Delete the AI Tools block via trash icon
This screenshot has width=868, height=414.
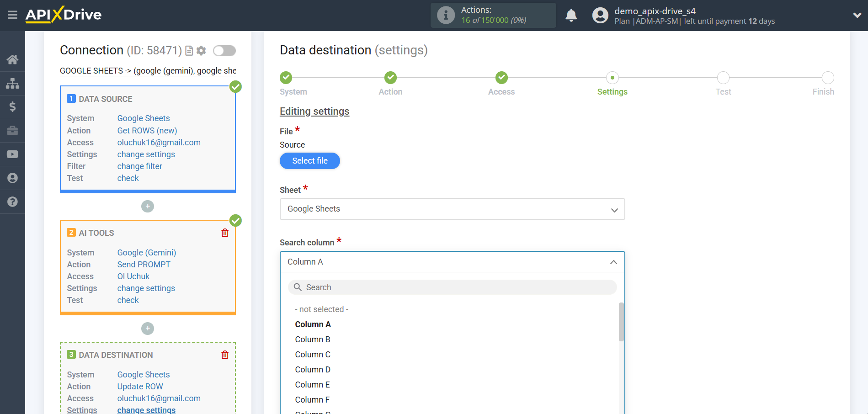(x=224, y=233)
